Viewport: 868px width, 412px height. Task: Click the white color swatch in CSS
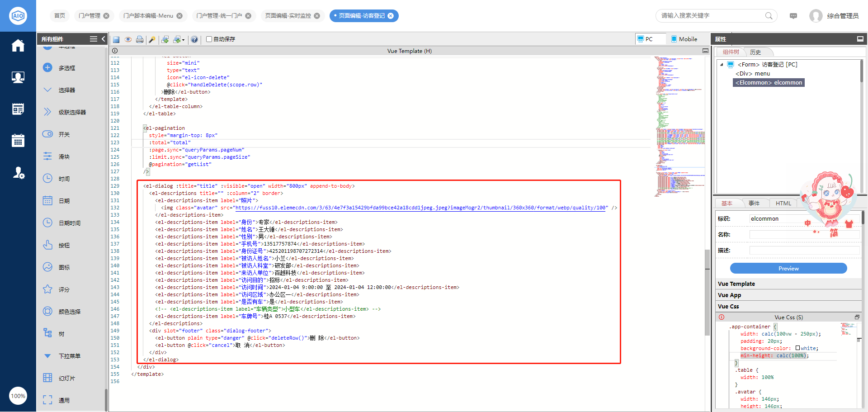797,348
